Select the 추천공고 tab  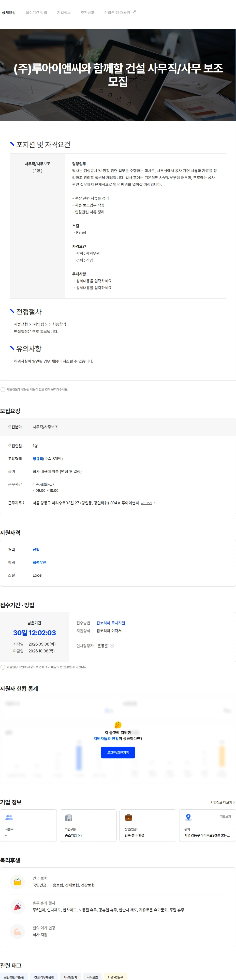point(88,13)
